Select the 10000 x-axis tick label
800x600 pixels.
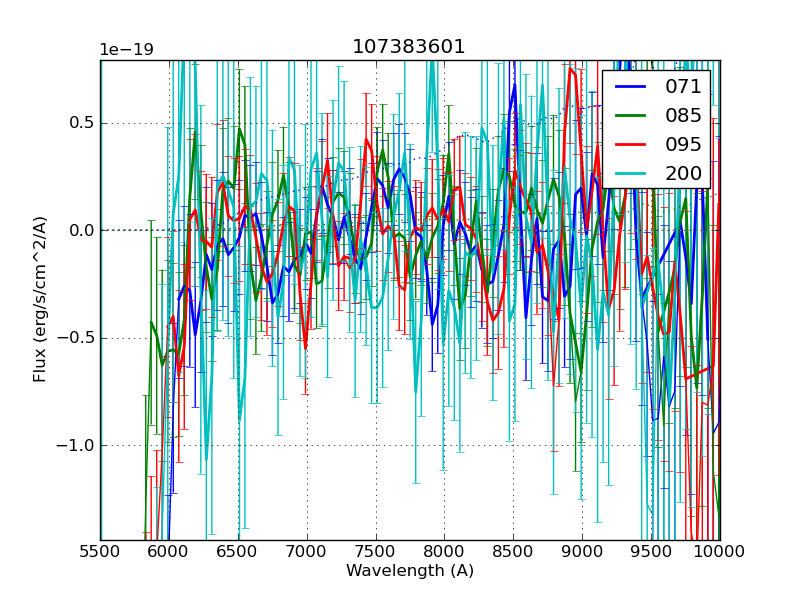720,551
